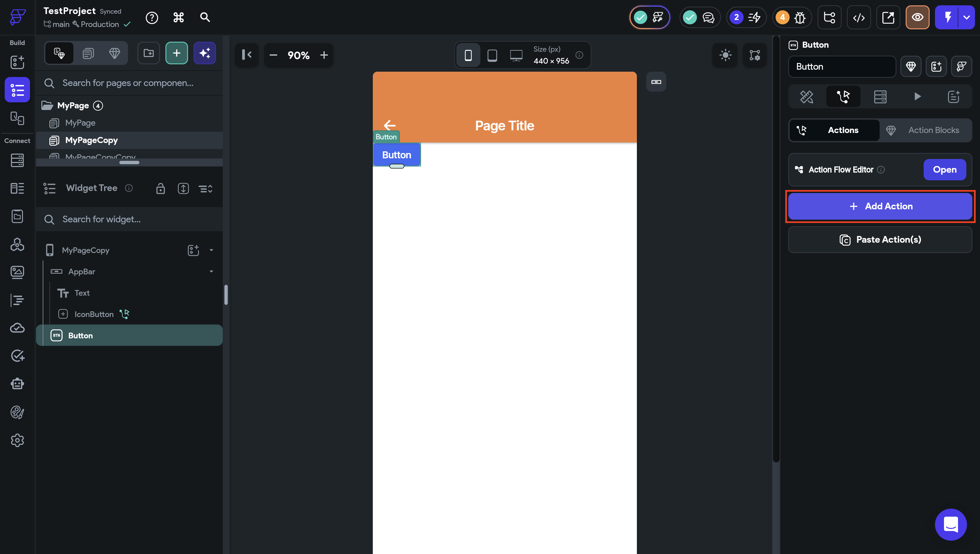Click the debug bug icon in top bar

[800, 18]
